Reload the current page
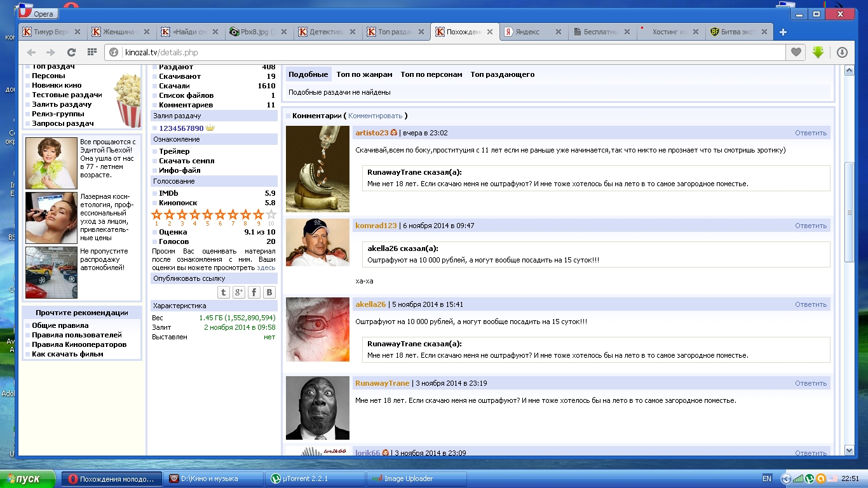 (71, 53)
